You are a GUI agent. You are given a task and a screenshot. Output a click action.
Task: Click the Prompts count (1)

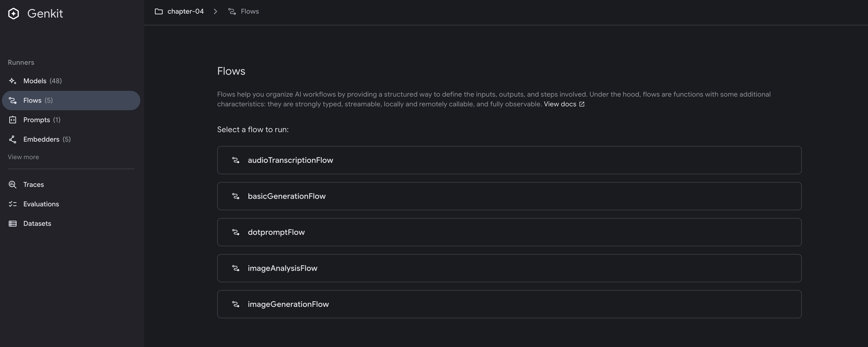(x=57, y=120)
